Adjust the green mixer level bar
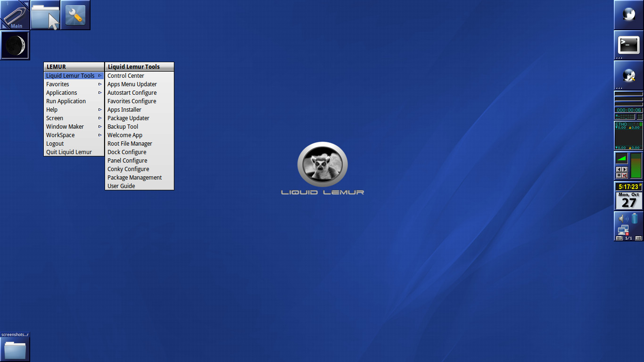644x362 pixels. tap(636, 166)
